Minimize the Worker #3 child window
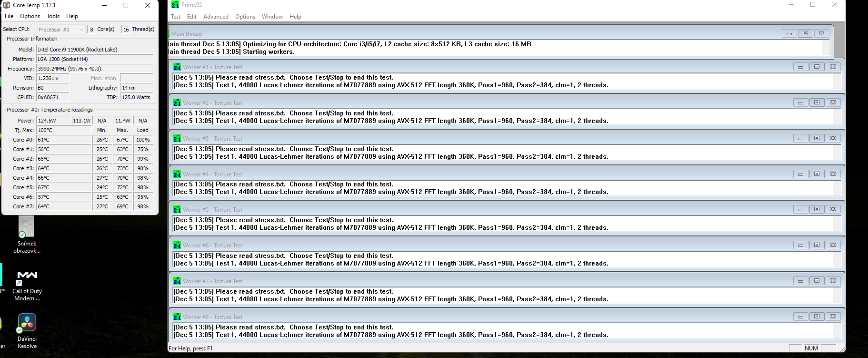 (x=800, y=138)
